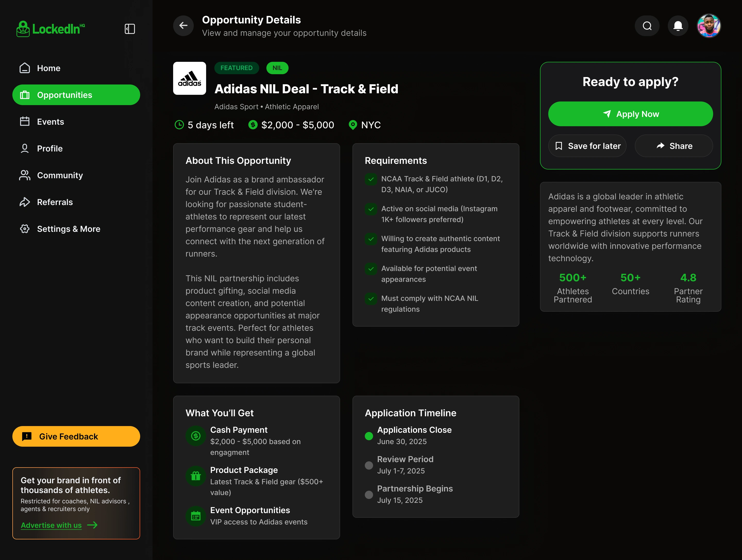Open the Profile section

(x=76, y=149)
